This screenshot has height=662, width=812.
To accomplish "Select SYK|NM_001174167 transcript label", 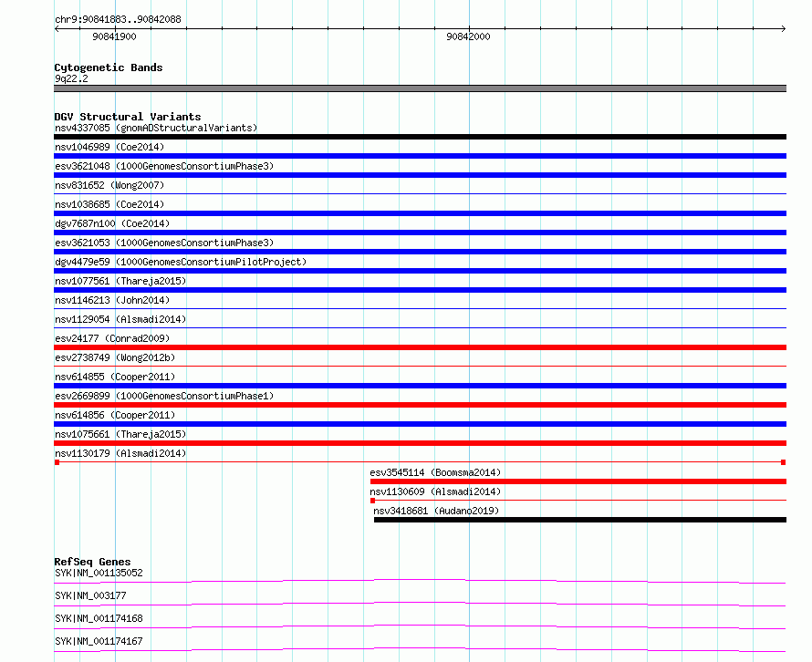I will pyautogui.click(x=99, y=641).
